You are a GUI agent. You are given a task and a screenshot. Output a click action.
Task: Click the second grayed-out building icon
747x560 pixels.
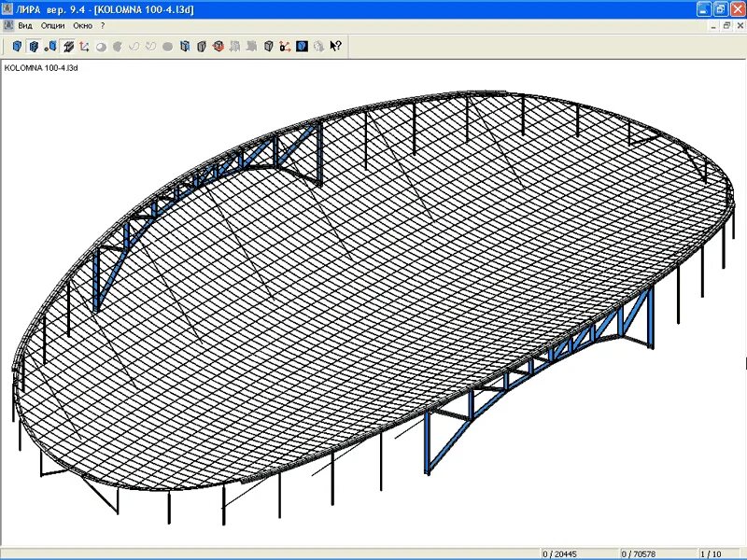click(251, 46)
